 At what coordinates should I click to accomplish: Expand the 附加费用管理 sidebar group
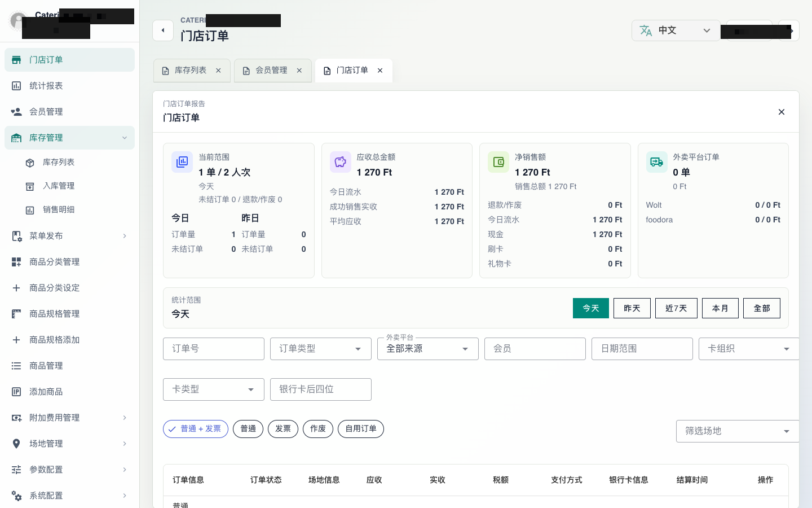[69, 418]
